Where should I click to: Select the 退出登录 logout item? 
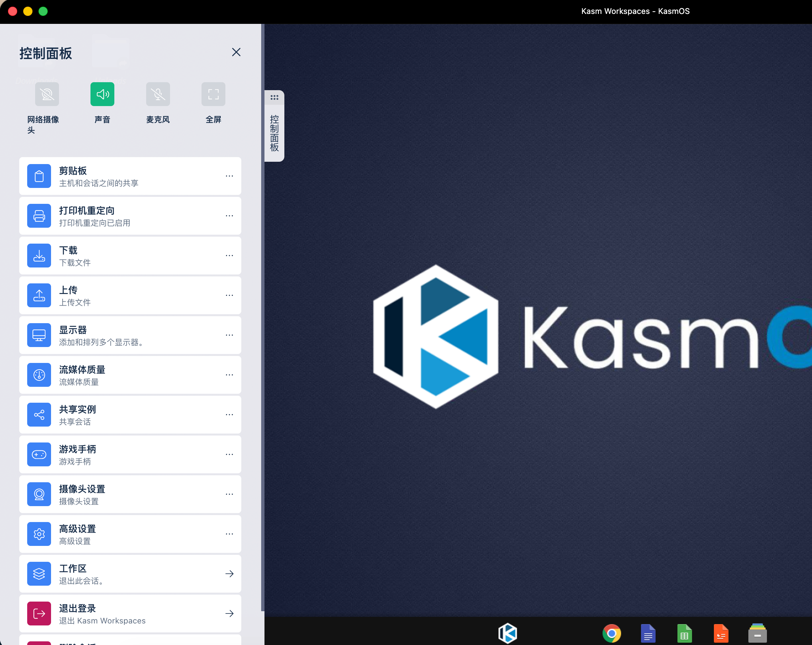[x=130, y=614]
